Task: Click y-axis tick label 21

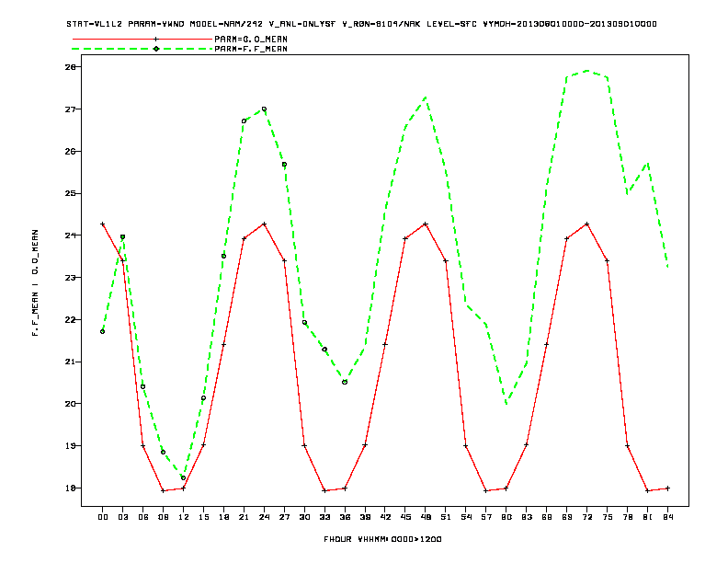Action: click(x=71, y=362)
